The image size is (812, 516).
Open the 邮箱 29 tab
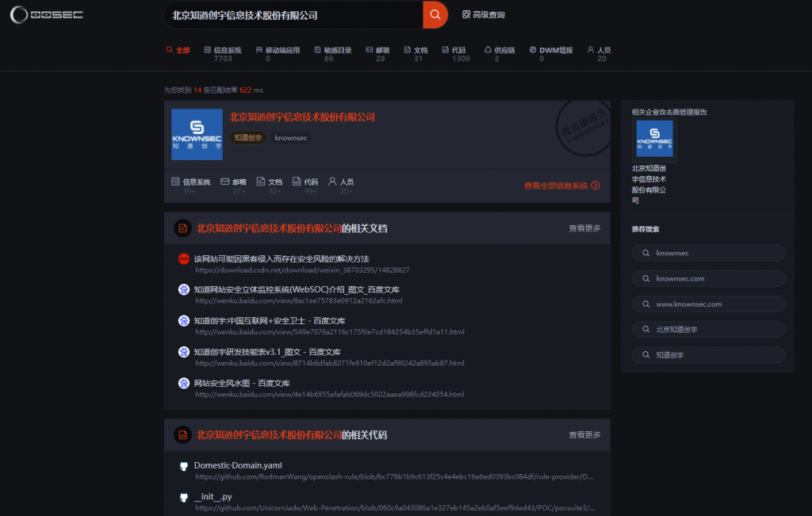tap(377, 54)
